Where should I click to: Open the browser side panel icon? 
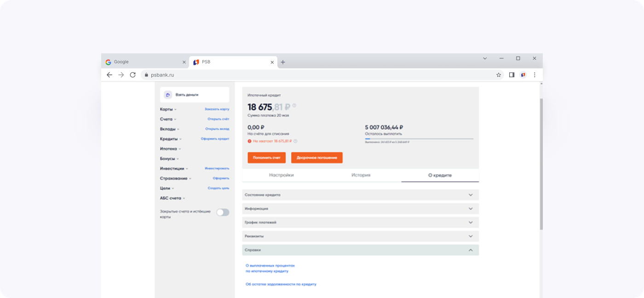point(512,75)
